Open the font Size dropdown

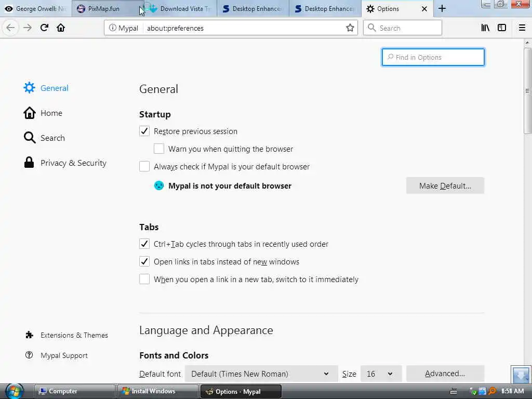[x=381, y=374]
